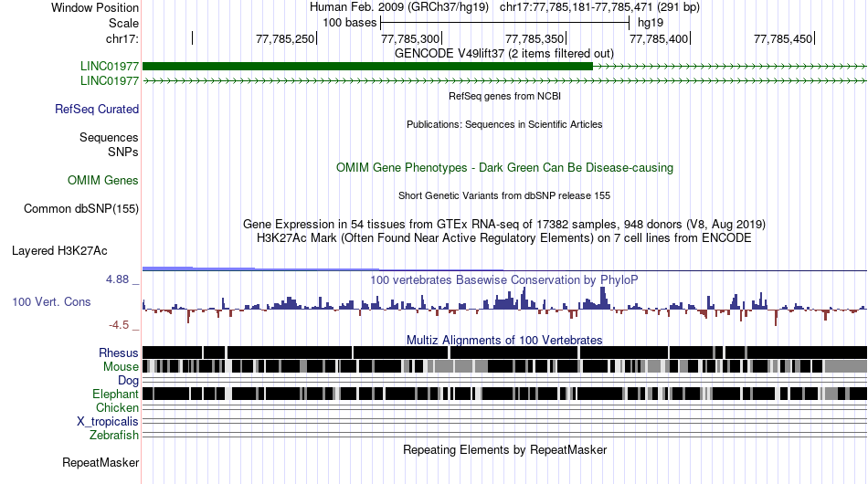The width and height of the screenshot is (868, 484).
Task: Click the 77,785,350 ruler position
Action: point(535,38)
